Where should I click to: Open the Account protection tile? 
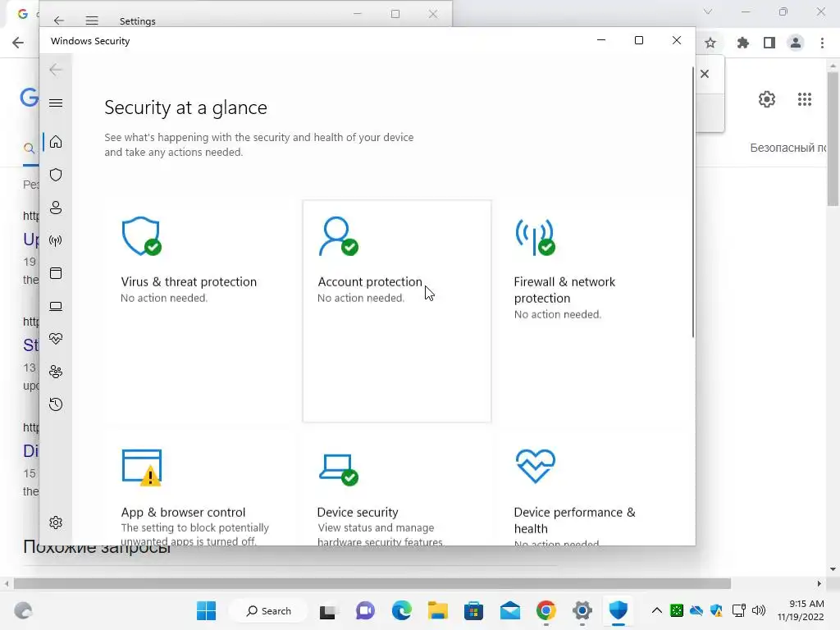point(397,311)
